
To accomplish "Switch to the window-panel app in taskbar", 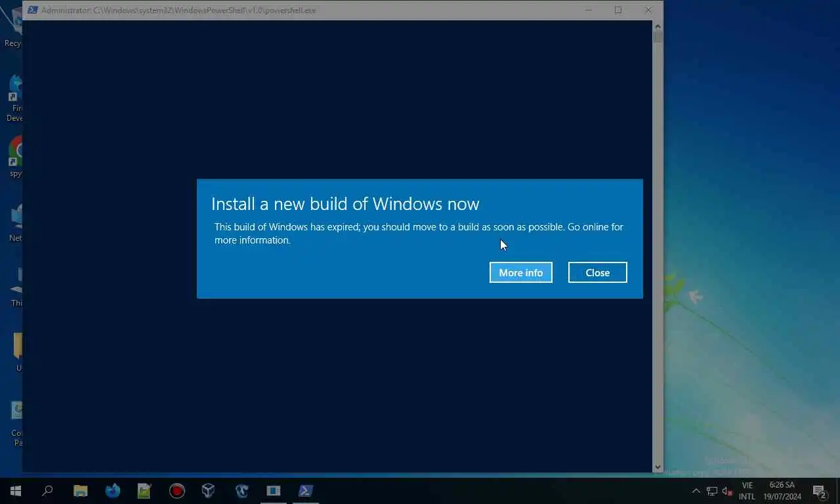I will tap(274, 490).
